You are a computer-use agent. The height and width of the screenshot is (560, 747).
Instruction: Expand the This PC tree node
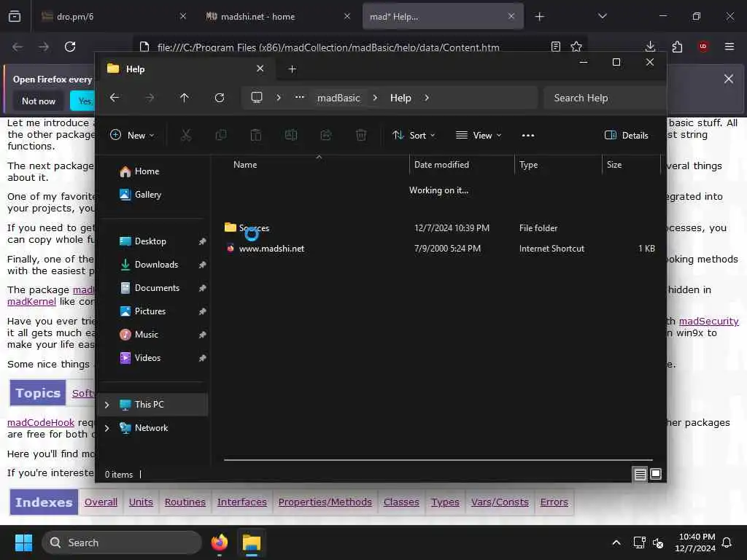click(x=107, y=405)
